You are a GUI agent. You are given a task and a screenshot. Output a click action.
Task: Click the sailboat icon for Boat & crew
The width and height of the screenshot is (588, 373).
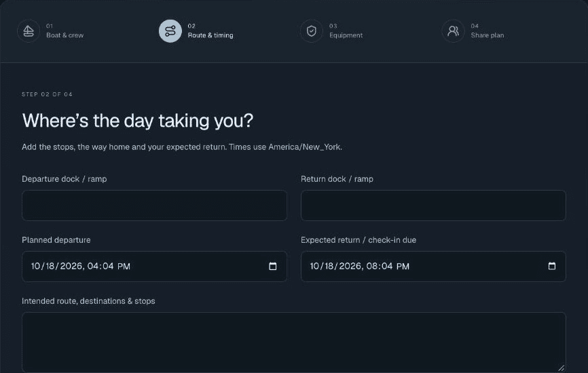pyautogui.click(x=29, y=31)
